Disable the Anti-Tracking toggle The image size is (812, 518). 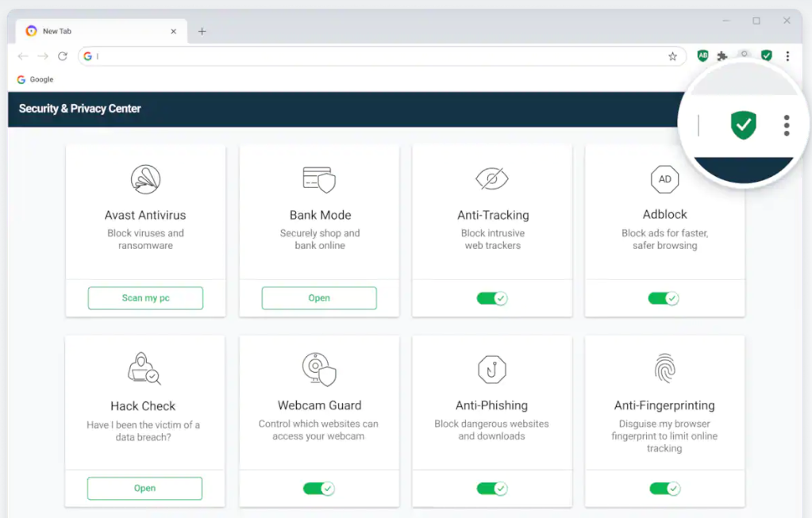tap(491, 298)
